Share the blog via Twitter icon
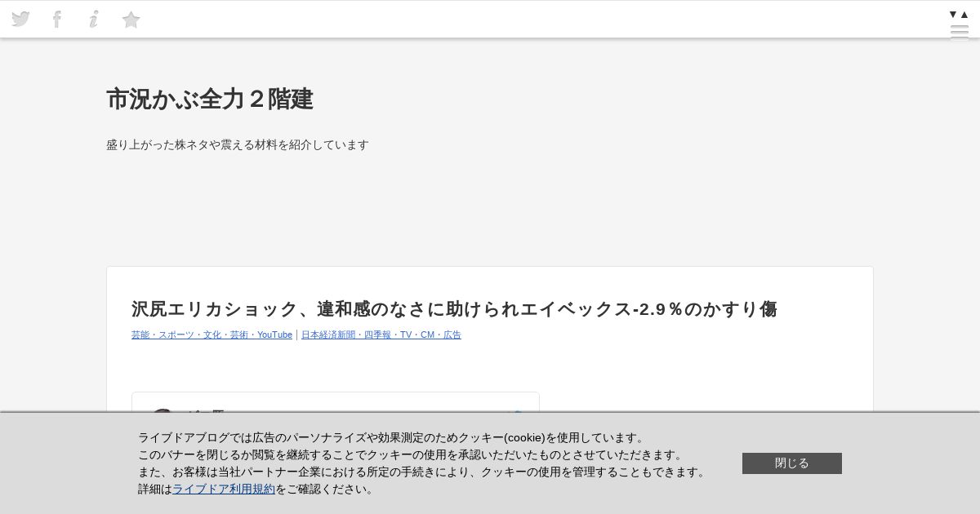Image resolution: width=980 pixels, height=514 pixels. (x=20, y=19)
